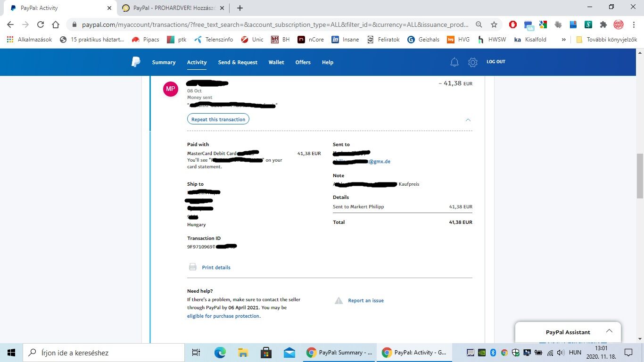Click the warning triangle icon beside Report an issue

339,300
